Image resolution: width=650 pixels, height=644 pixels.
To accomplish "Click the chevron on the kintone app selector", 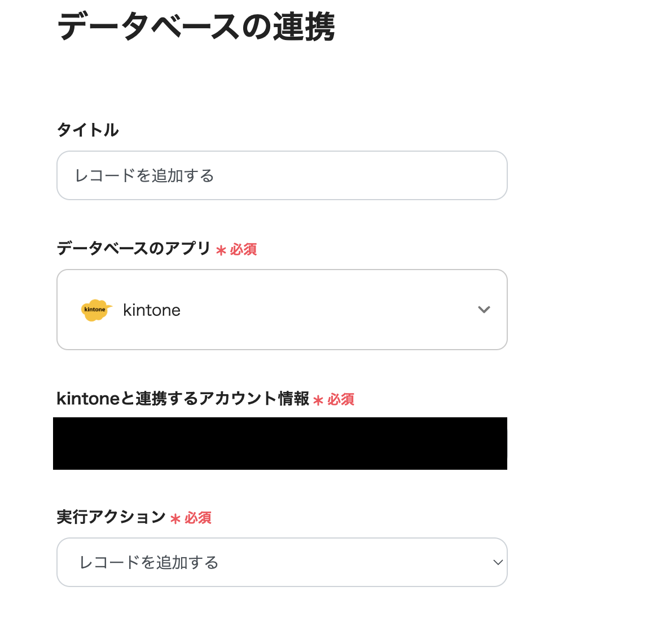I will coord(484,310).
